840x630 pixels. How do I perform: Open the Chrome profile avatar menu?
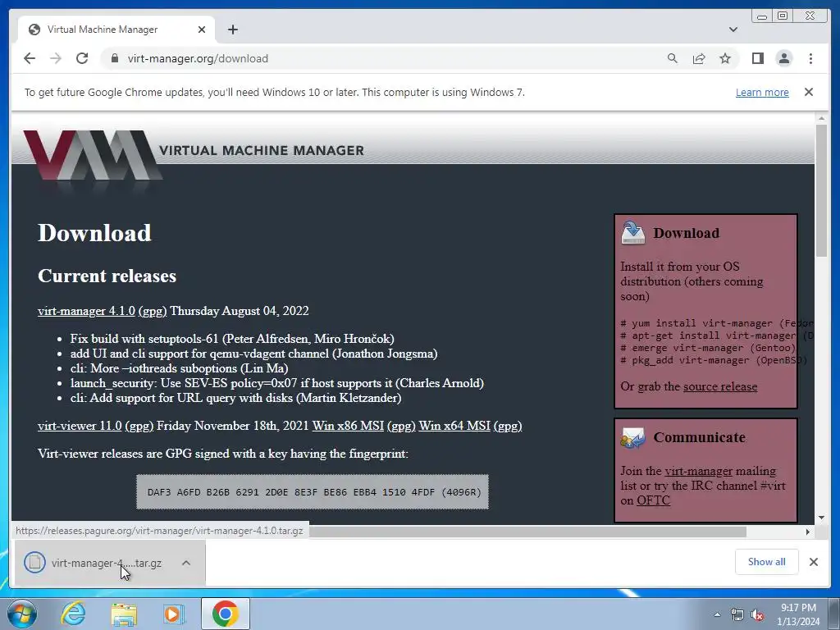[x=783, y=58]
